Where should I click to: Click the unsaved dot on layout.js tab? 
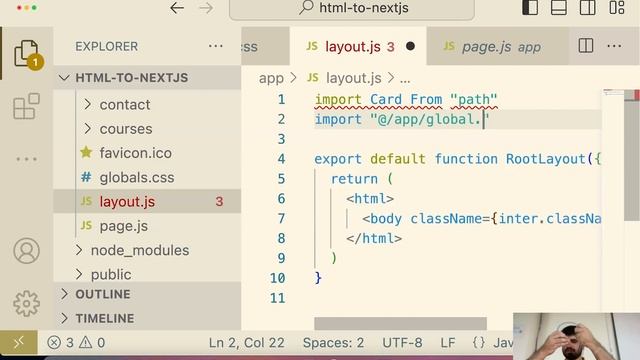point(411,47)
